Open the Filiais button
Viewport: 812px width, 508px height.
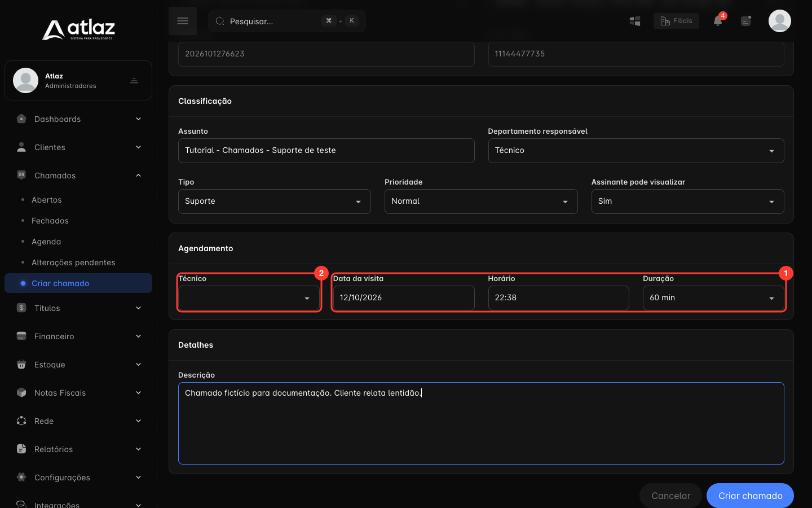click(x=676, y=21)
